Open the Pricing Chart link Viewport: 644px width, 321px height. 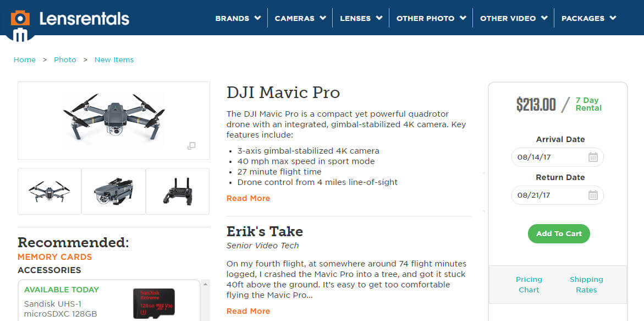pos(529,285)
